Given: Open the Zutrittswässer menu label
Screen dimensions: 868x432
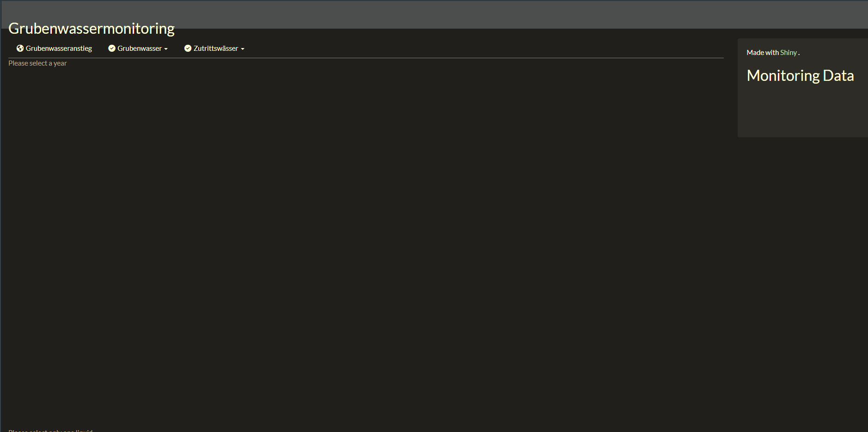Looking at the screenshot, I should click(215, 49).
